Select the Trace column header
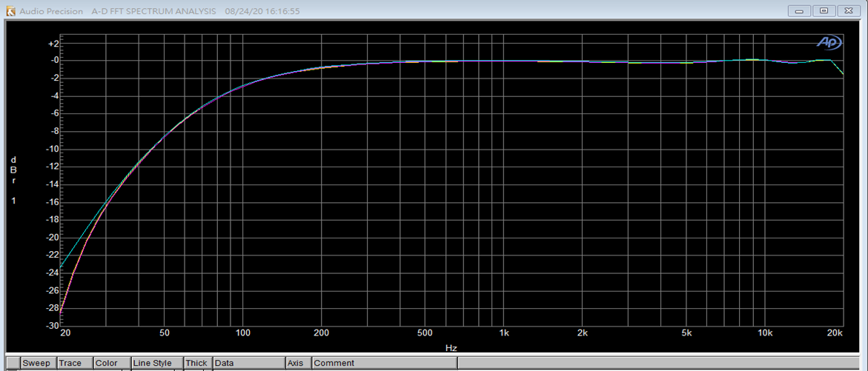The image size is (868, 371). [x=71, y=364]
